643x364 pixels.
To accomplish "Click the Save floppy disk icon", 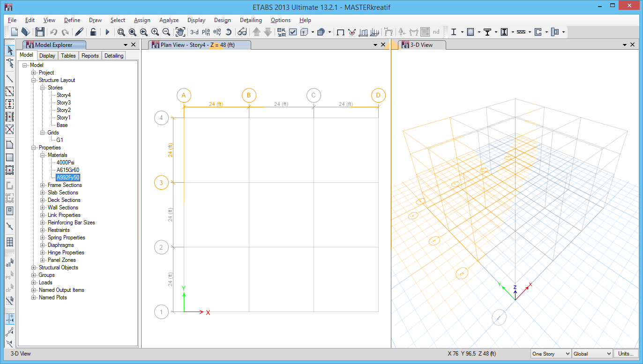I will (x=40, y=32).
